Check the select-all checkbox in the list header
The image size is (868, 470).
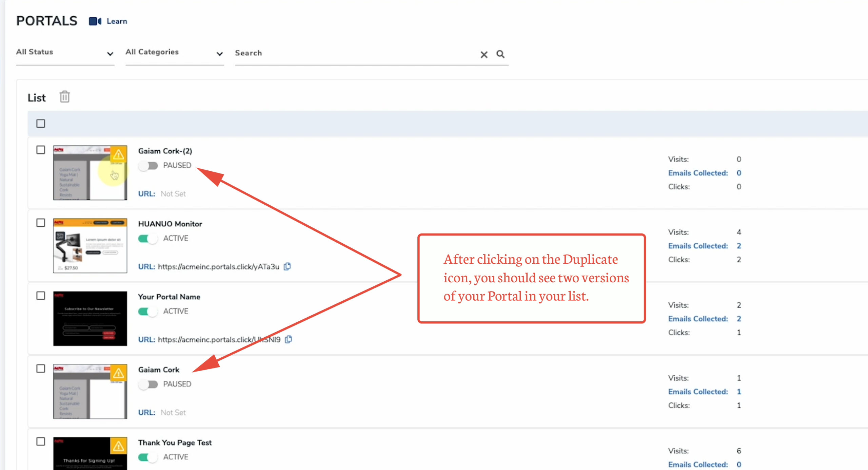tap(41, 124)
